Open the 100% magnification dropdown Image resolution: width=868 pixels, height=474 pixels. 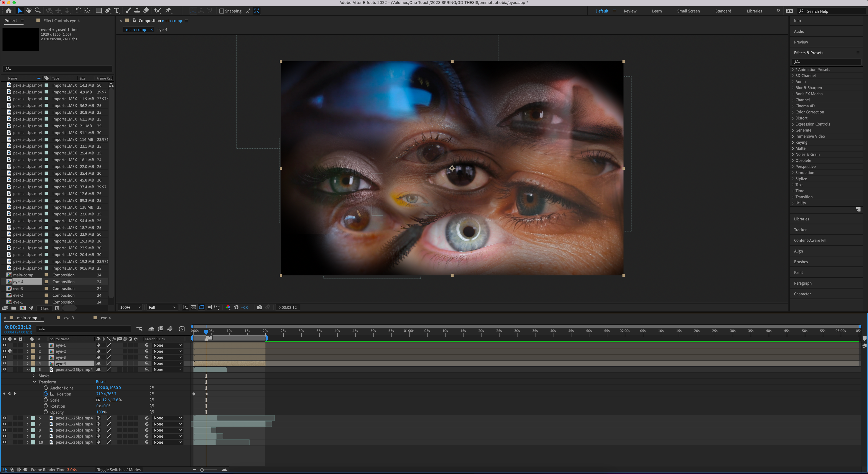pos(130,307)
